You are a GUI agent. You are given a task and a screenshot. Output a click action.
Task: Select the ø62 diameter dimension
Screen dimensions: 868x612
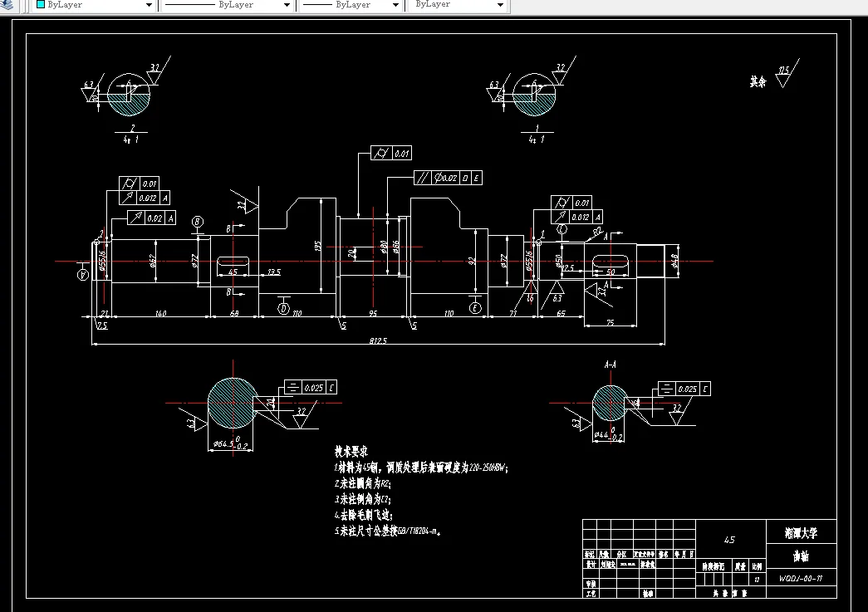[x=152, y=261]
